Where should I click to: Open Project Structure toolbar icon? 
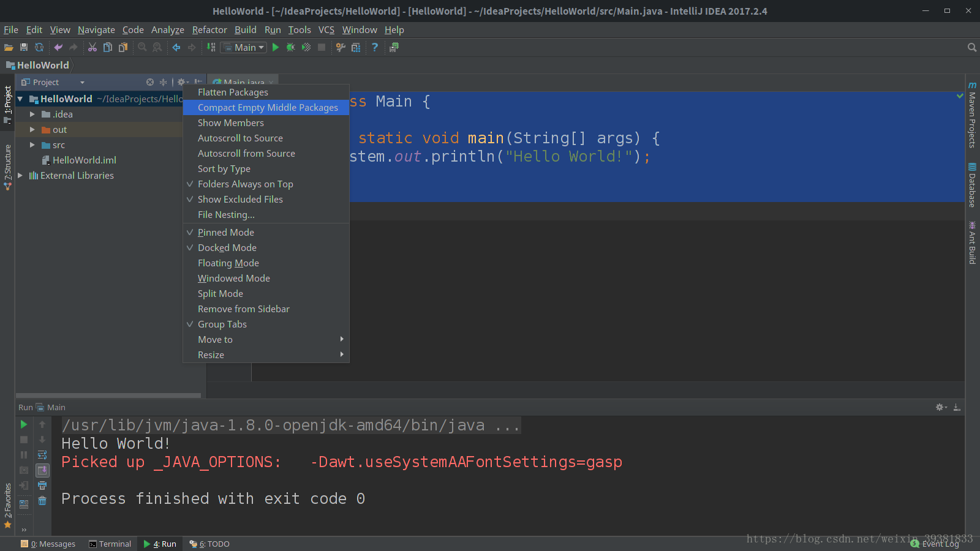pyautogui.click(x=356, y=47)
